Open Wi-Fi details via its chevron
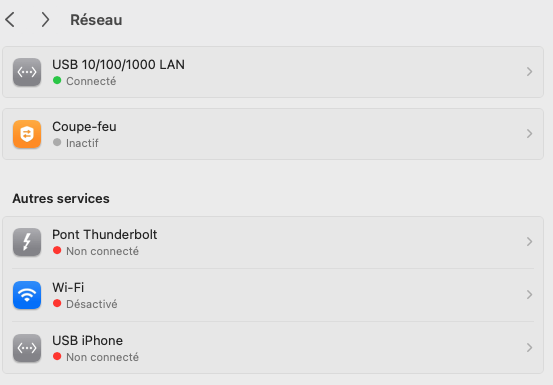This screenshot has width=553, height=385. [529, 294]
